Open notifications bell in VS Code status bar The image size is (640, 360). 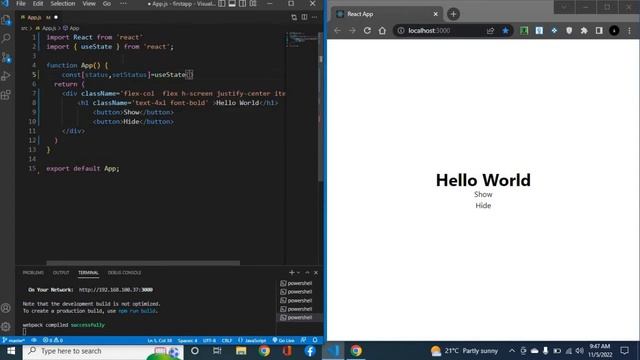315,340
